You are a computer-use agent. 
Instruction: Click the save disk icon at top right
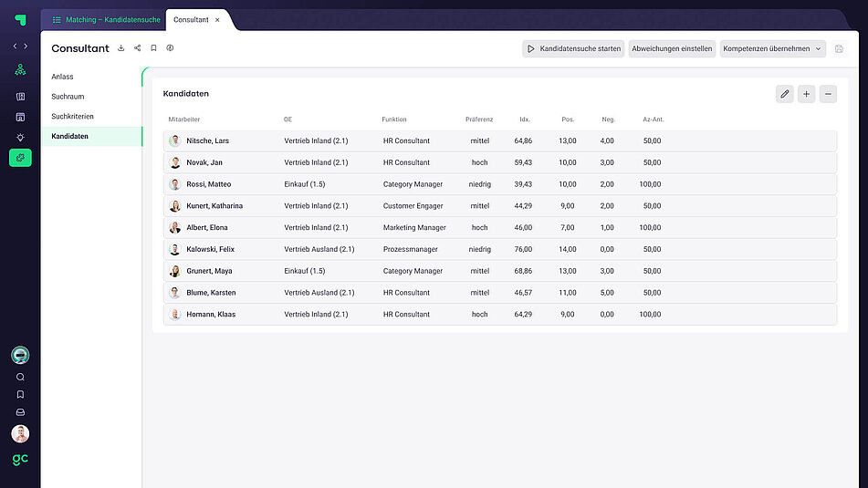click(839, 48)
